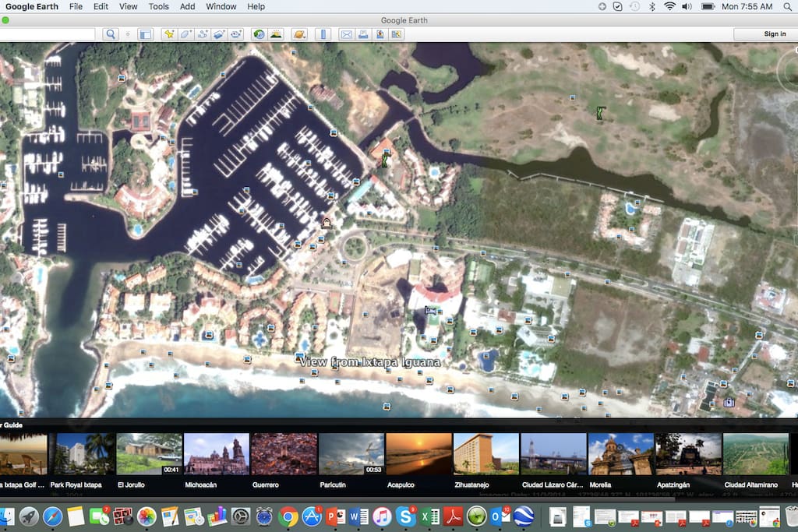Viewport: 798px width, 532px height.
Task: Open the Guerrero tour thumbnail
Action: coord(284,453)
